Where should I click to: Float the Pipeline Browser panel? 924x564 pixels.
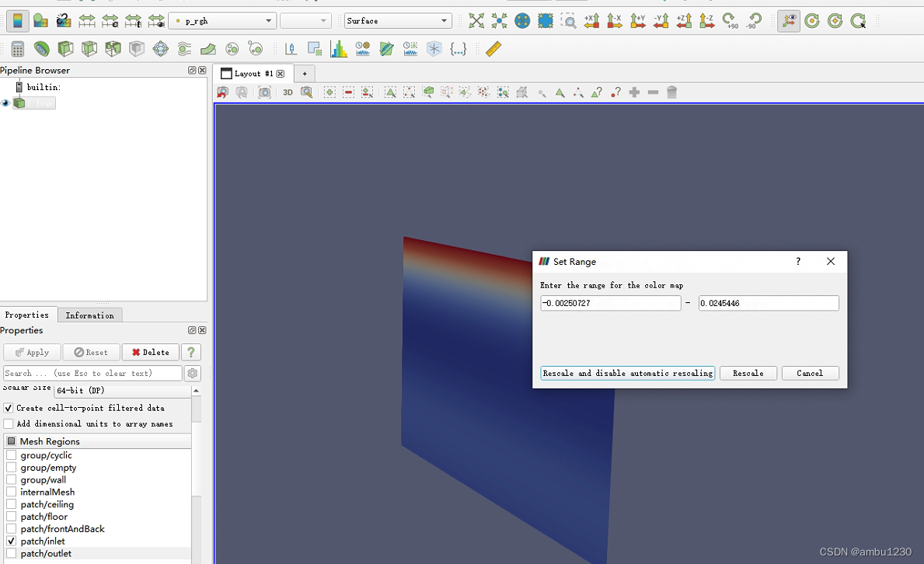[x=192, y=70]
